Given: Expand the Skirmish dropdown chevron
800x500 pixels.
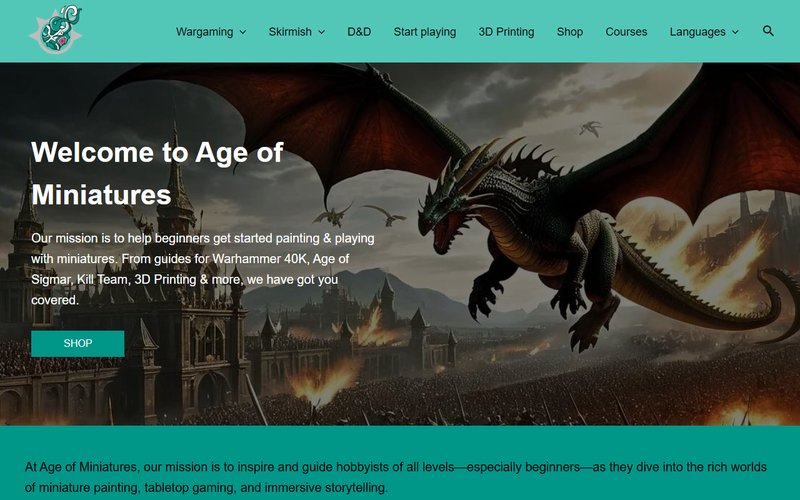Looking at the screenshot, I should 321,32.
